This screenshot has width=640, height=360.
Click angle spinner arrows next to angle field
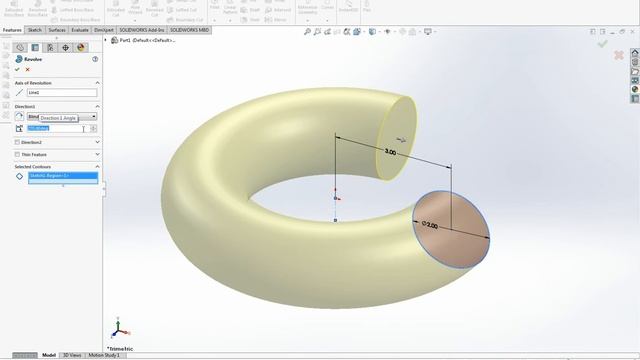[93, 129]
